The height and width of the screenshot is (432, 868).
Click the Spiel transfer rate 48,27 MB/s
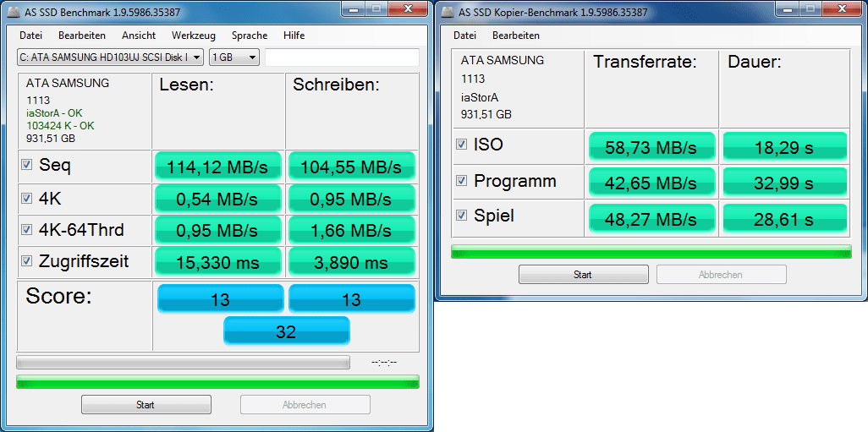(x=652, y=218)
